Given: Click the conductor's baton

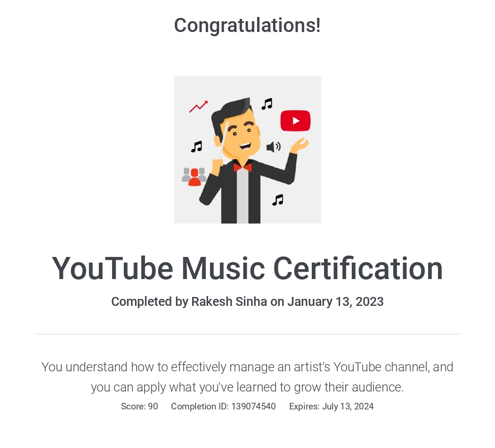Looking at the screenshot, I should click(x=223, y=140).
